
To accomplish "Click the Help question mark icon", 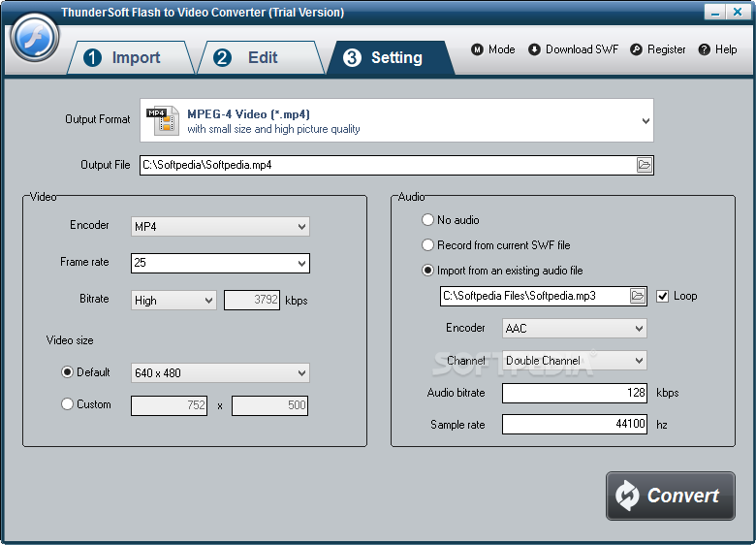I will click(x=704, y=49).
